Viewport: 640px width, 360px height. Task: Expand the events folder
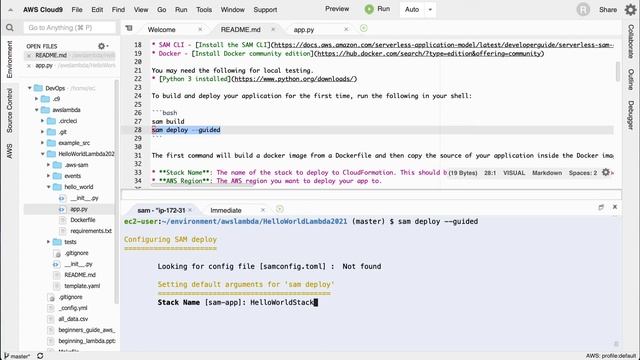point(48,176)
